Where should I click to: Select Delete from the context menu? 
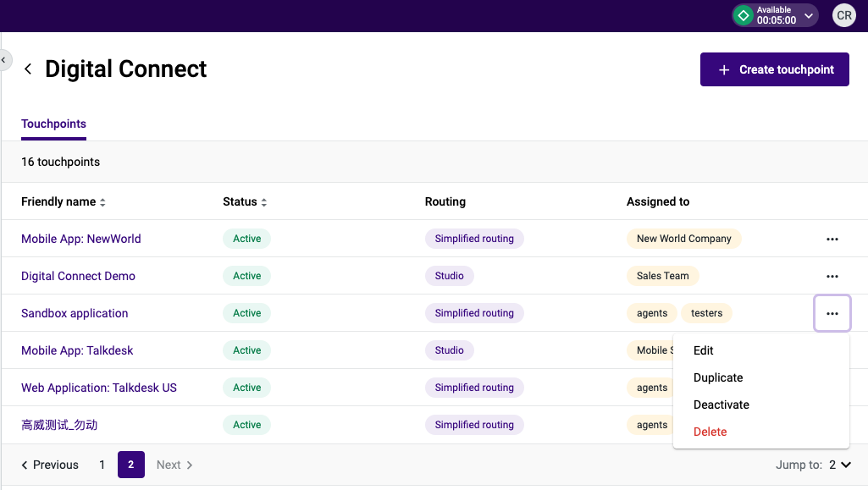(x=710, y=432)
